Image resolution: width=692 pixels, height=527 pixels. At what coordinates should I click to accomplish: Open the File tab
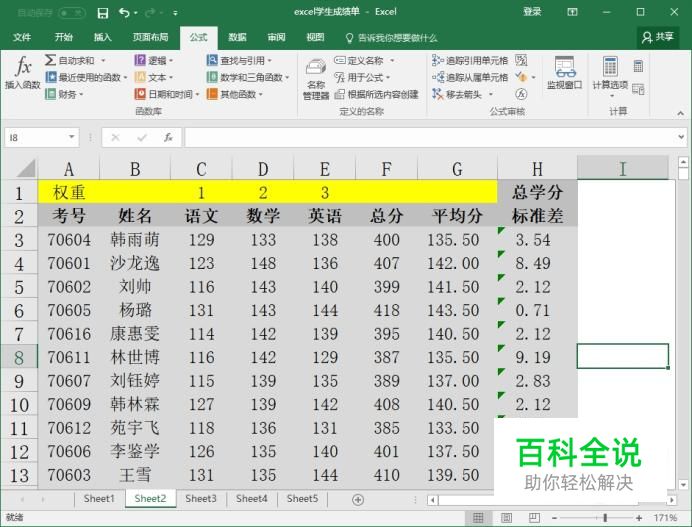coord(22,38)
